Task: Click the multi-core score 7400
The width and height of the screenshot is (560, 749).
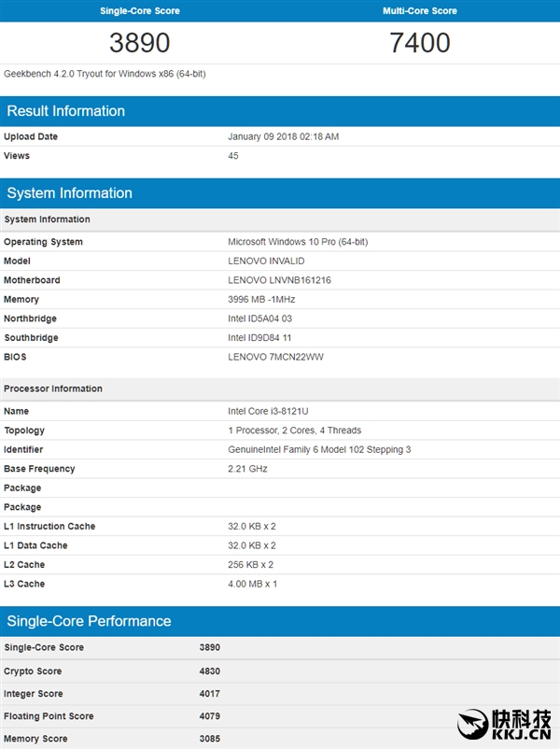Action: pyautogui.click(x=420, y=43)
